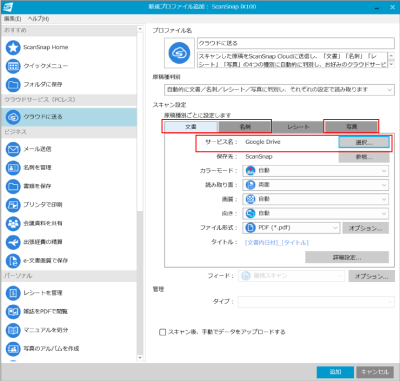
Task: Select the レシートを管理 receipt icon
Action: coord(13,293)
